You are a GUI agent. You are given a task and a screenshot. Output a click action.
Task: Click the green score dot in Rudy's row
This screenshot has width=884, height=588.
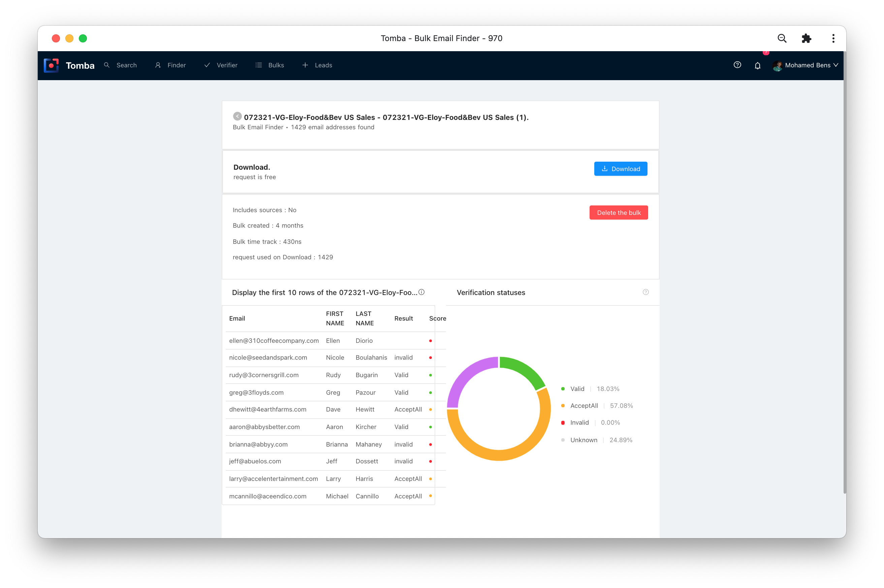tap(430, 375)
